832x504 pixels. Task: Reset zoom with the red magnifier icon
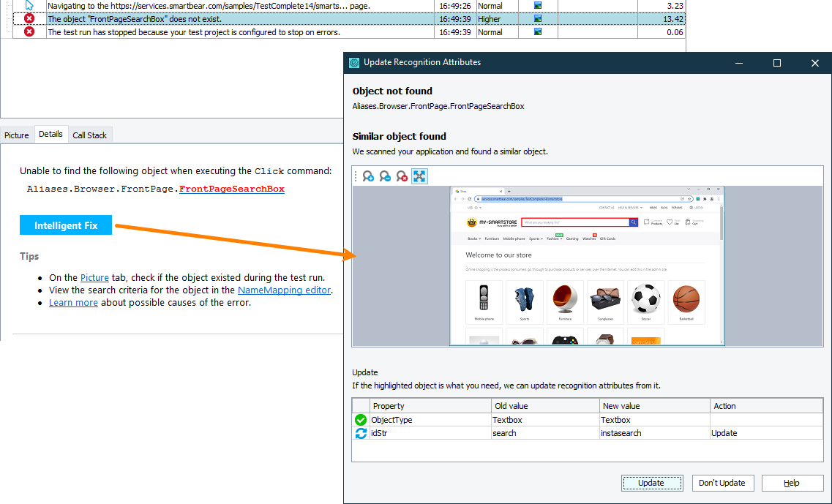click(x=402, y=176)
